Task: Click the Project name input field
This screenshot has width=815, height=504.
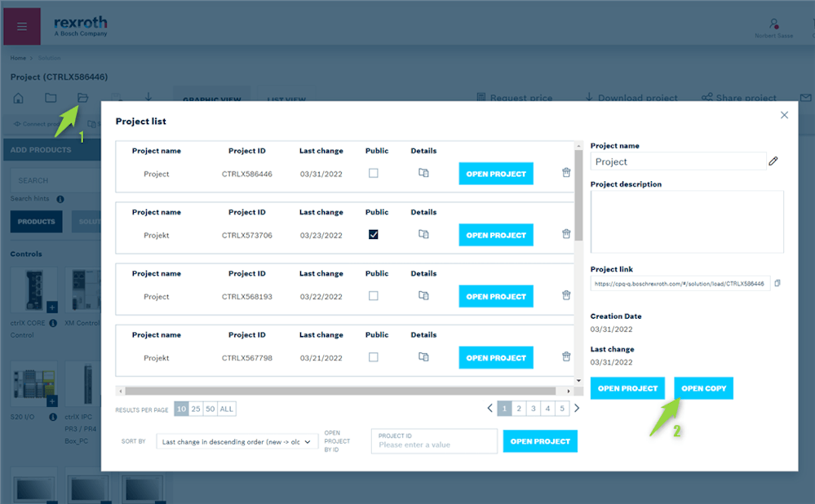Action: point(678,161)
